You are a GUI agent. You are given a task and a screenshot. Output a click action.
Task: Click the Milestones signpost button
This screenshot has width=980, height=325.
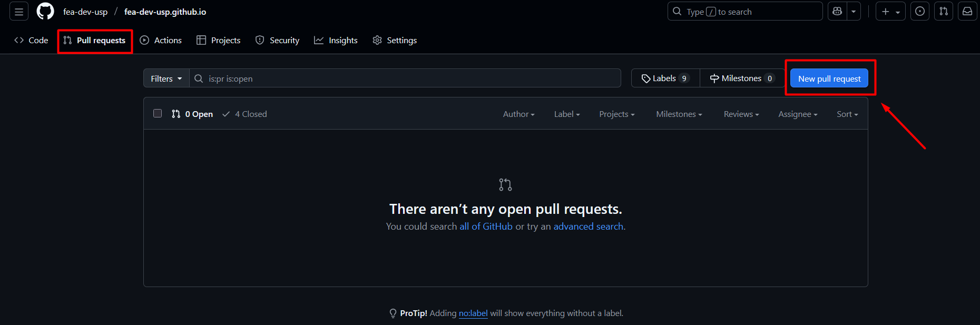pyautogui.click(x=742, y=78)
